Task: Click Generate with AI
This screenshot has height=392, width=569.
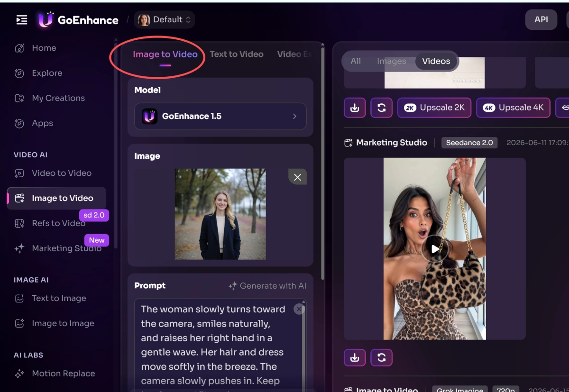Action: tap(267, 286)
